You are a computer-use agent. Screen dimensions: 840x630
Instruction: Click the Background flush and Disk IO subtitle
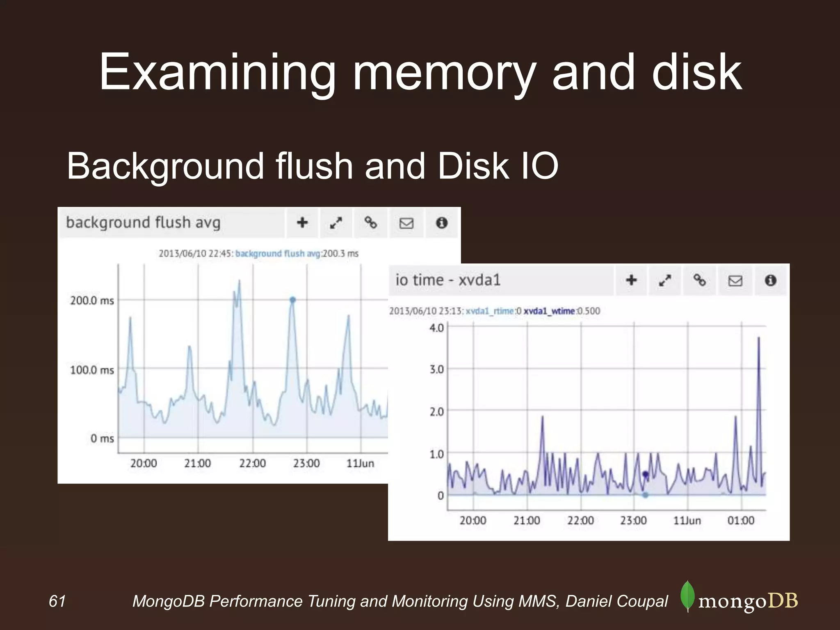(x=312, y=166)
